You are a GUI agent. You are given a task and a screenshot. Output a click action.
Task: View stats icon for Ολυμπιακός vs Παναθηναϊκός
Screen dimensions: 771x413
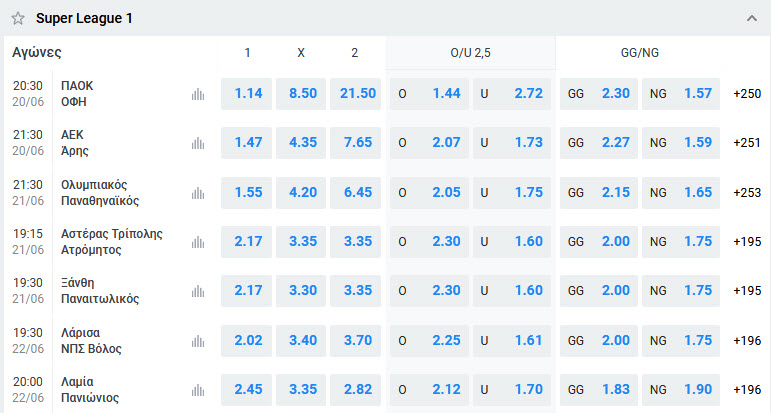pos(198,193)
